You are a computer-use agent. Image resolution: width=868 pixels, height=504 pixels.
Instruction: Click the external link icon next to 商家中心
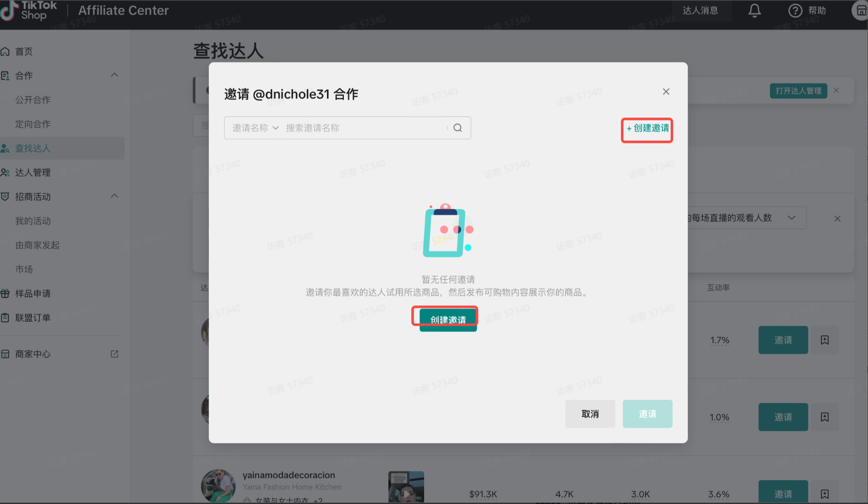coord(114,354)
